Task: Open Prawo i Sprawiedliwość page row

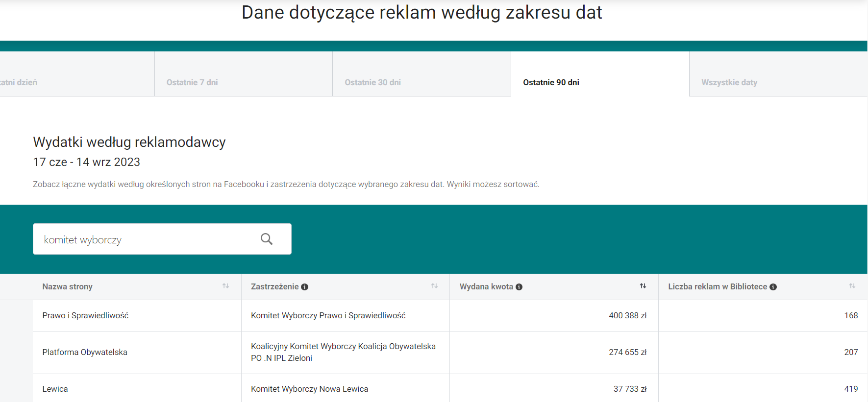Action: click(85, 316)
